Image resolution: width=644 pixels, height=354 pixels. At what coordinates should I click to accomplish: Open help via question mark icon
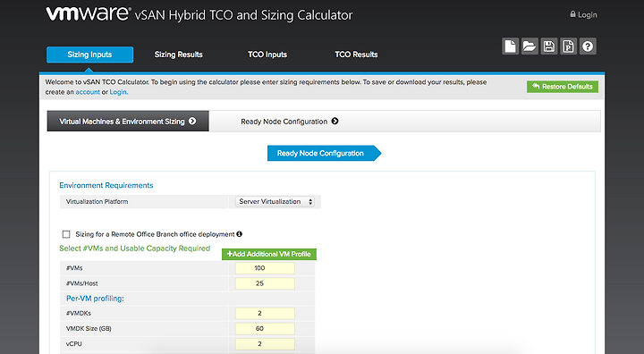coord(588,46)
